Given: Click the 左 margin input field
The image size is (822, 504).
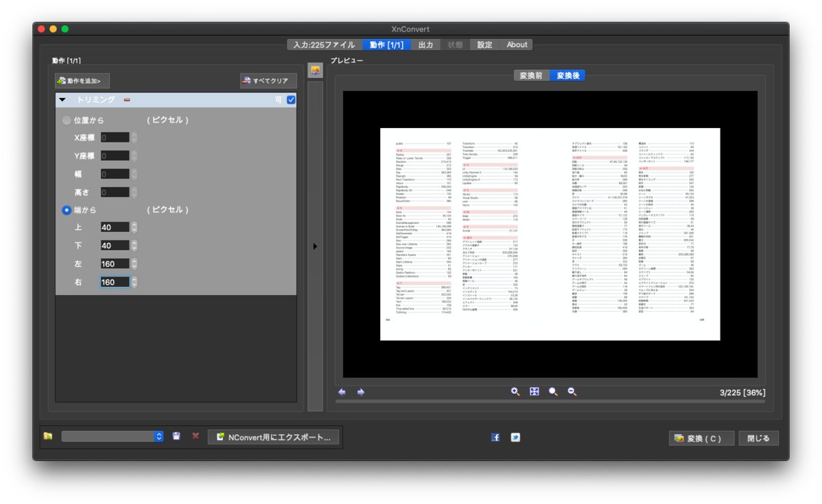Looking at the screenshot, I should (115, 264).
